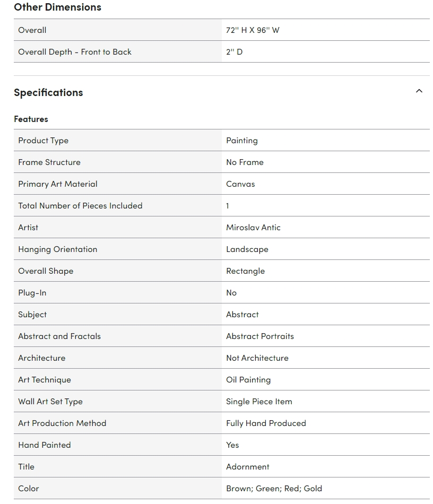Screen dimensions: 433x504
Task: Click the Miroslav Antic artist name
Action: pyautogui.click(x=253, y=228)
